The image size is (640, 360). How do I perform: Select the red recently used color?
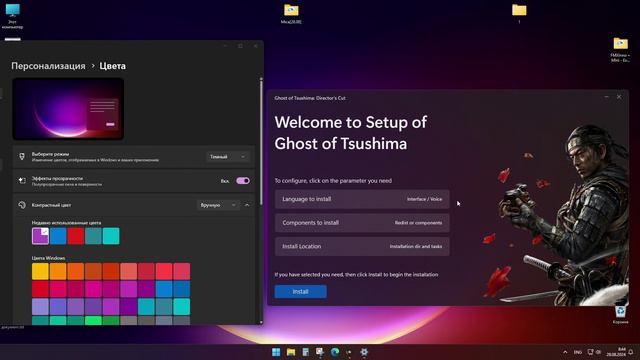pyautogui.click(x=76, y=236)
